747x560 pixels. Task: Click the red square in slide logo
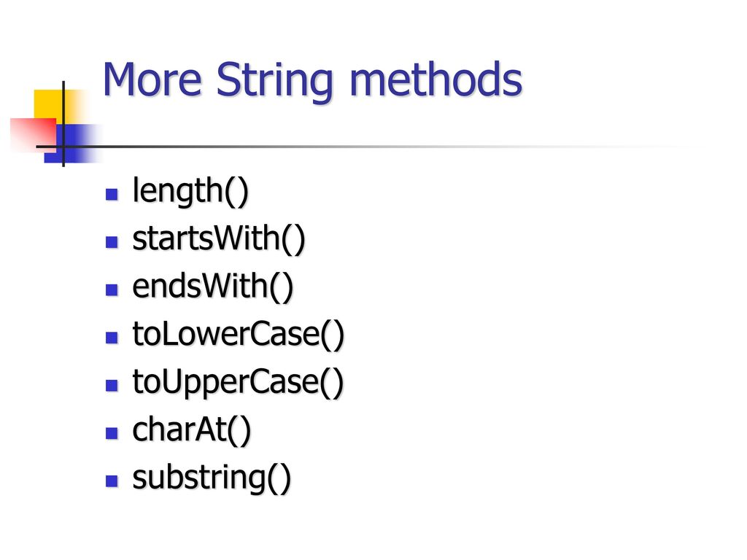[x=34, y=135]
